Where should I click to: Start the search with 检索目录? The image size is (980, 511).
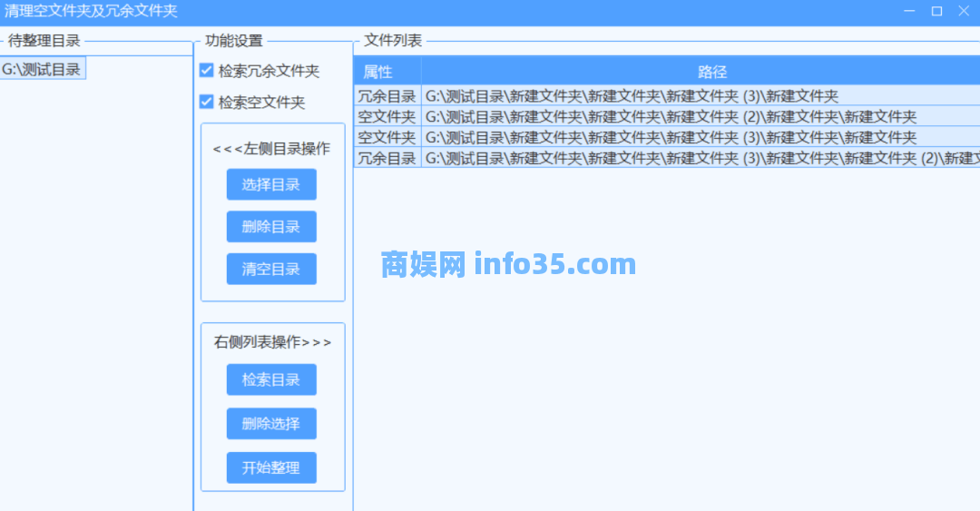(271, 379)
